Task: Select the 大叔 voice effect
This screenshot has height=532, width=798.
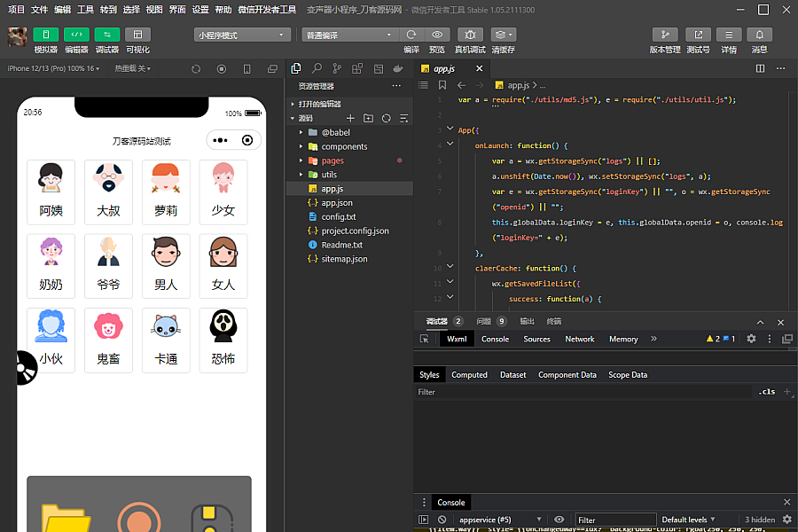Action: pyautogui.click(x=108, y=192)
